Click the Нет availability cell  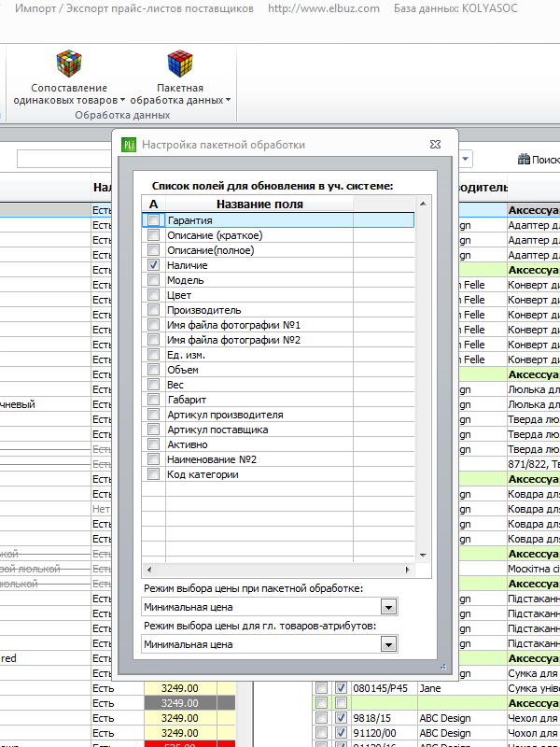point(101,509)
